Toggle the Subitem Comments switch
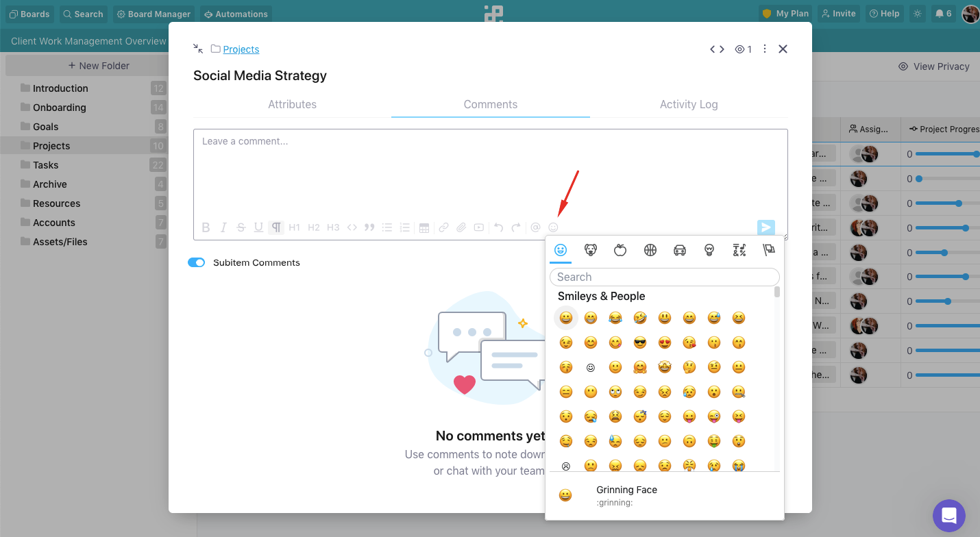Image resolution: width=980 pixels, height=537 pixels. (x=197, y=262)
